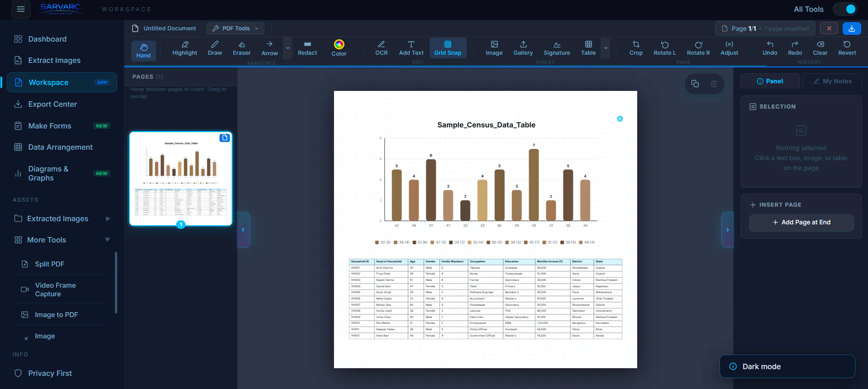Open the Gallery
This screenshot has width=868, height=389.
pyautogui.click(x=523, y=48)
